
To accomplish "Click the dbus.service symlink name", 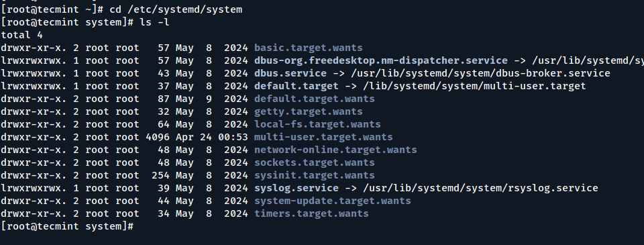I will click(x=290, y=74).
